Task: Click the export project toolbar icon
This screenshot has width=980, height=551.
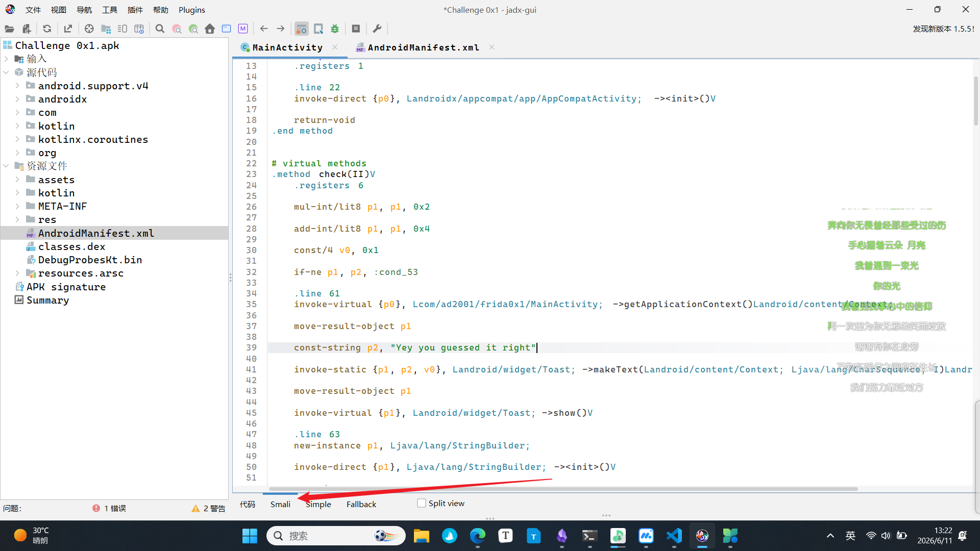Action: coord(68,29)
